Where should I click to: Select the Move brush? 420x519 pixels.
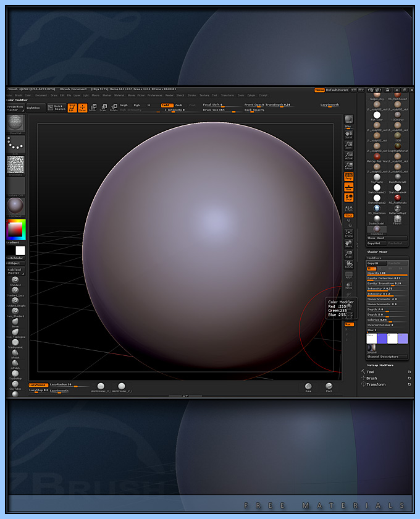pos(15,323)
